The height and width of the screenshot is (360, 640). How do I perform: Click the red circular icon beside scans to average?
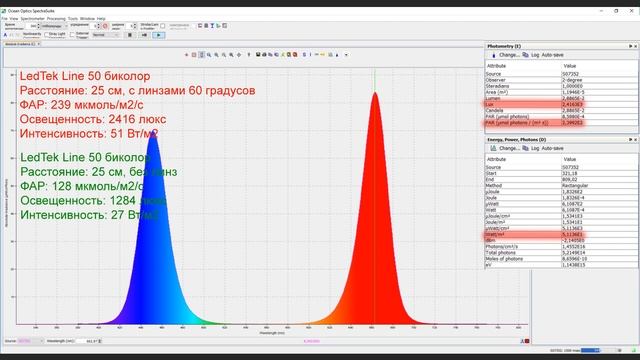point(105,26)
